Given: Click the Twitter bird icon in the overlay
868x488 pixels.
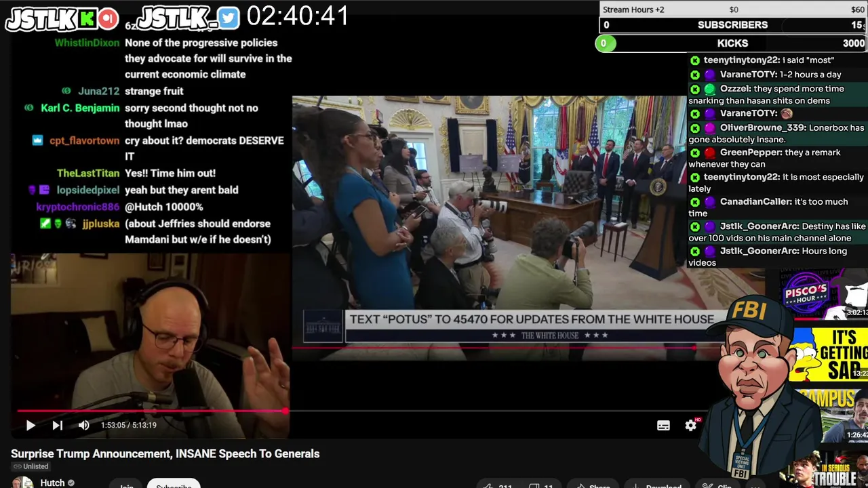Looking at the screenshot, I should (229, 18).
